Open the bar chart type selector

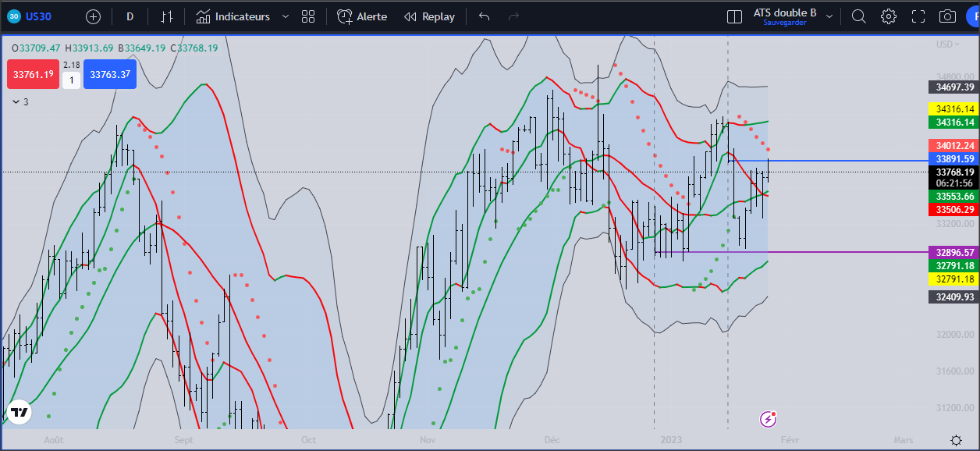pyautogui.click(x=167, y=16)
